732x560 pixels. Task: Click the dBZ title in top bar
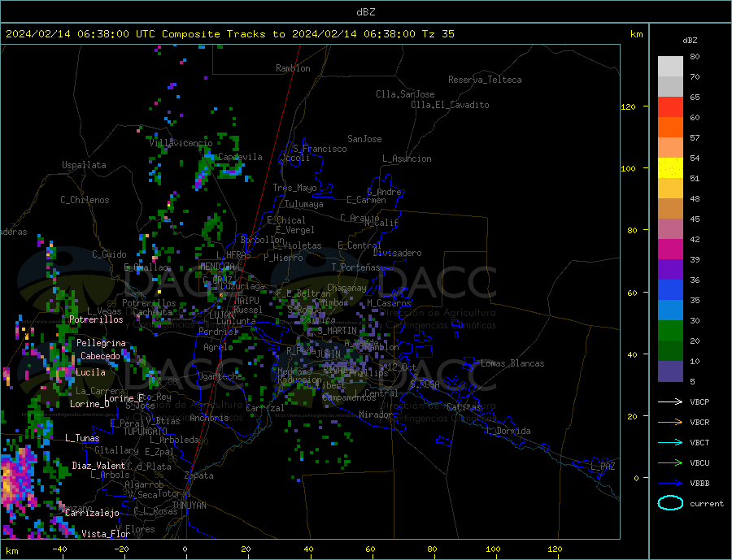[365, 12]
